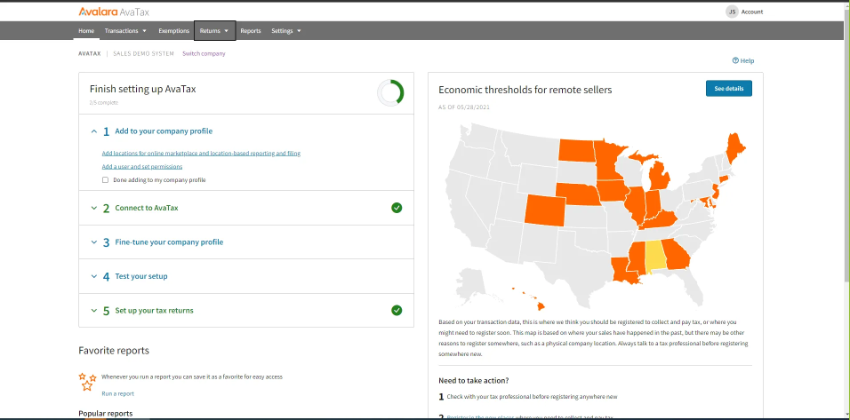The width and height of the screenshot is (850, 420).
Task: Open the Returns menu
Action: pos(214,31)
